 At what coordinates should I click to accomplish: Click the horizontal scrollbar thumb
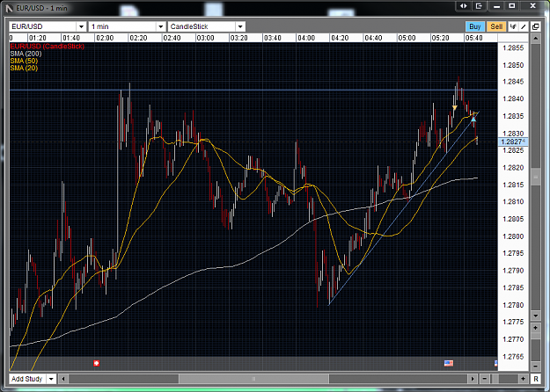point(253,379)
